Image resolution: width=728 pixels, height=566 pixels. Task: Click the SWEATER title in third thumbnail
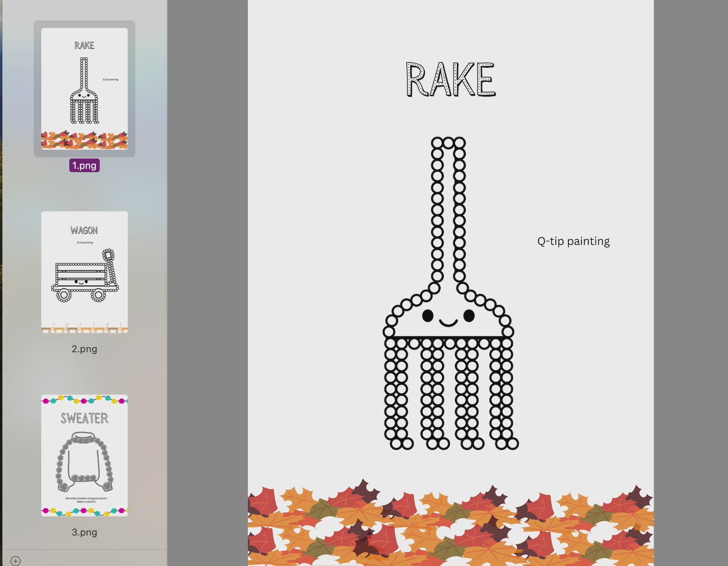(84, 418)
